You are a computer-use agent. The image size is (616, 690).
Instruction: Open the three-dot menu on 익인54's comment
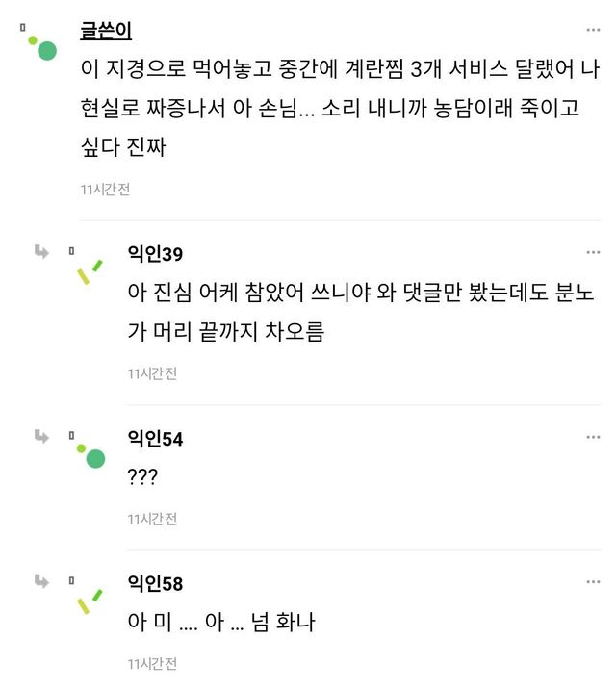tap(593, 437)
